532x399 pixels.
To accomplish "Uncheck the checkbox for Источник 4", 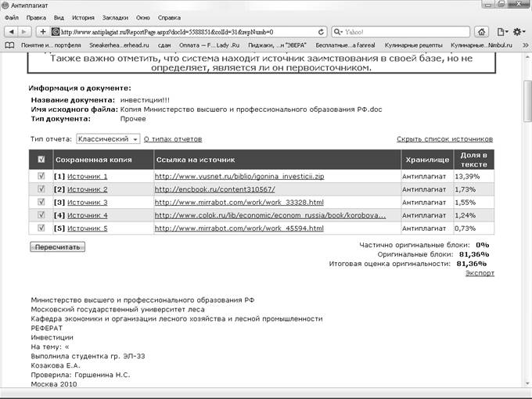I will [x=41, y=215].
